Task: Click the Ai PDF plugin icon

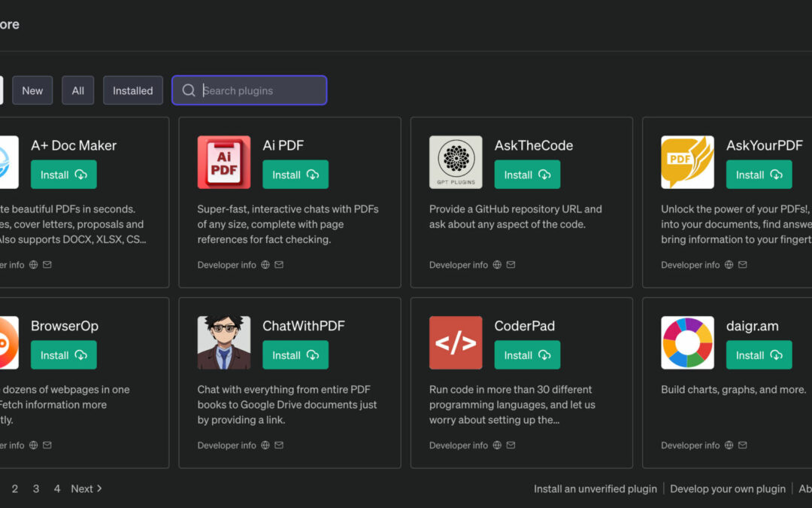Action: [x=223, y=162]
